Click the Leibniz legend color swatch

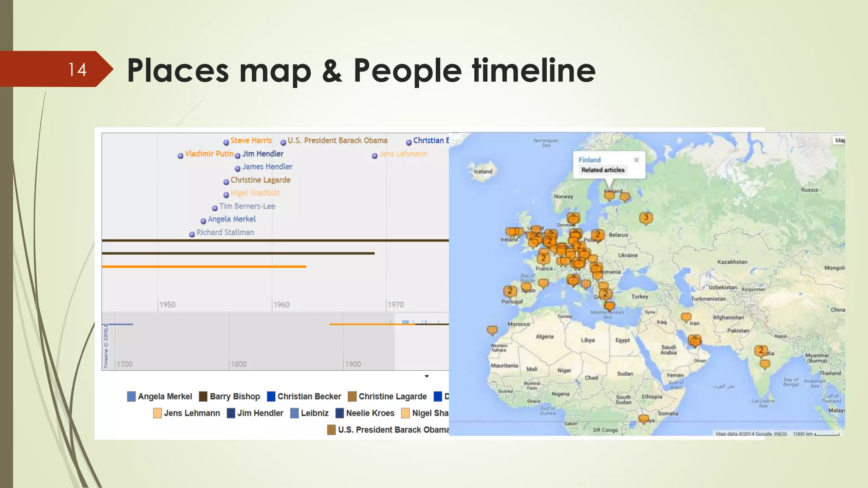[x=295, y=413]
